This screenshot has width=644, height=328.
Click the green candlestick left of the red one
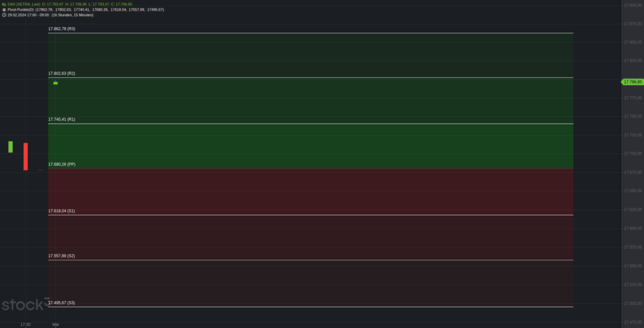[x=11, y=146]
